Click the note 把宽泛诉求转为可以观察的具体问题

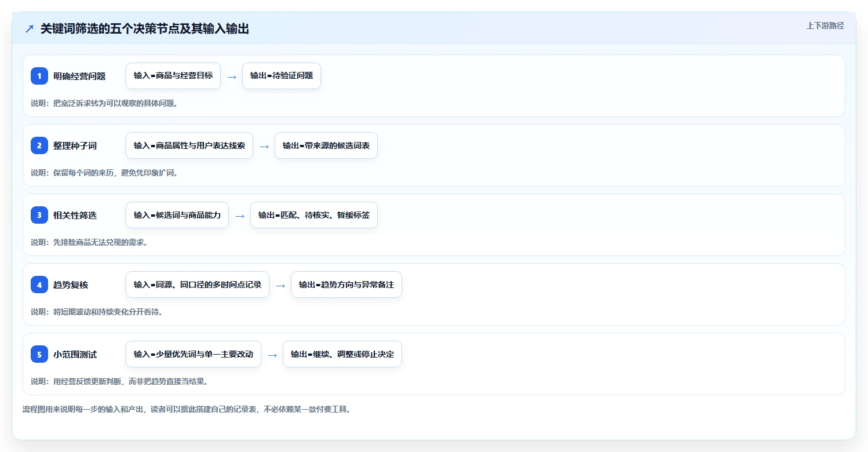[x=104, y=103]
